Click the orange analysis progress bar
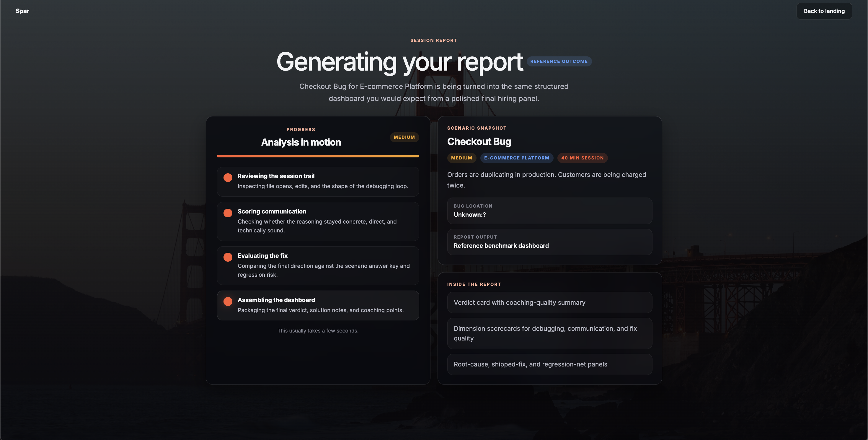Image resolution: width=868 pixels, height=440 pixels. pyautogui.click(x=318, y=156)
